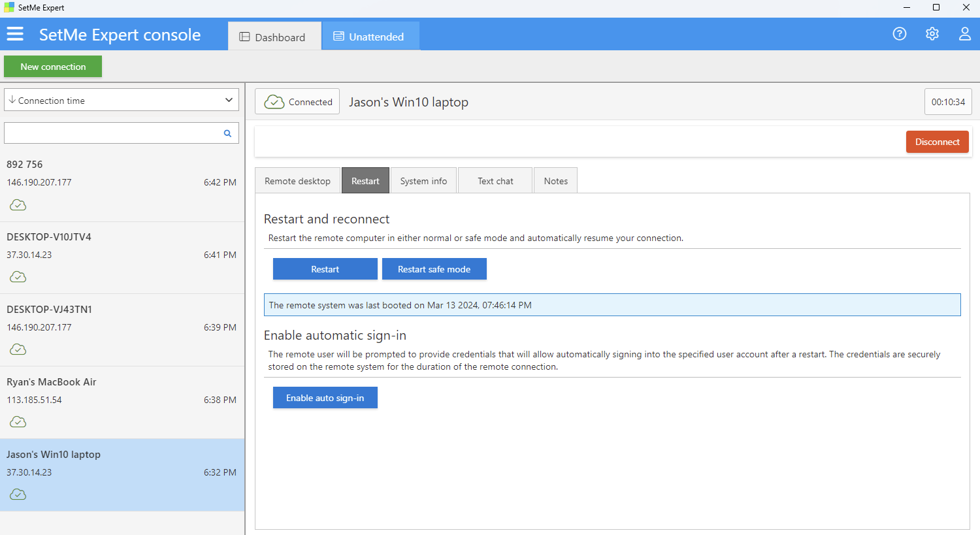Maximize the SetMe Expert window

coord(936,7)
